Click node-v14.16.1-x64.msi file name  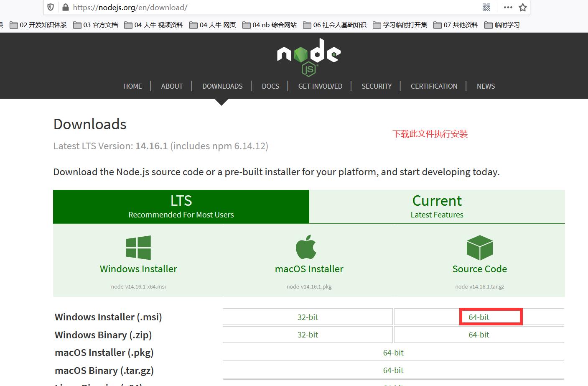(x=138, y=286)
